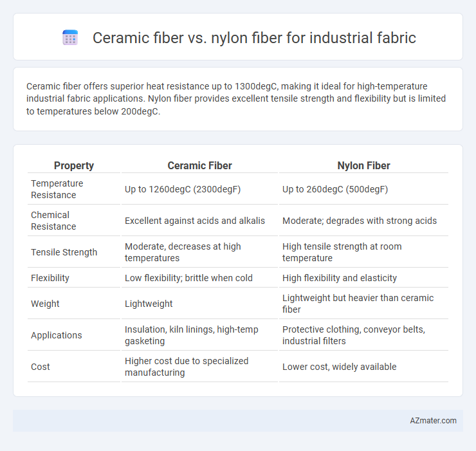Click the AZmater.com footer link

click(433, 420)
